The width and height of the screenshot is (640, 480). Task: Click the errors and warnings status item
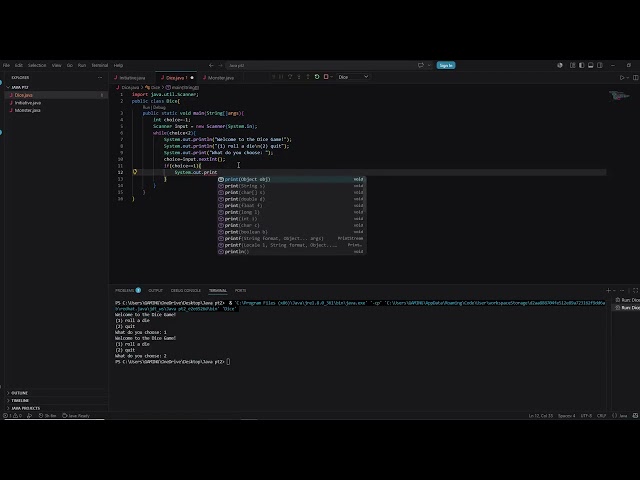coord(13,416)
